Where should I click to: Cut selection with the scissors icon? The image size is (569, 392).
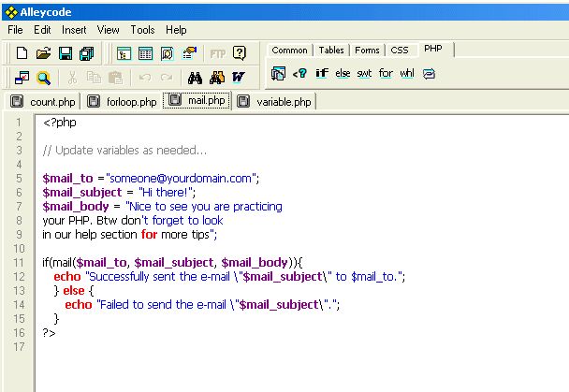[x=72, y=78]
